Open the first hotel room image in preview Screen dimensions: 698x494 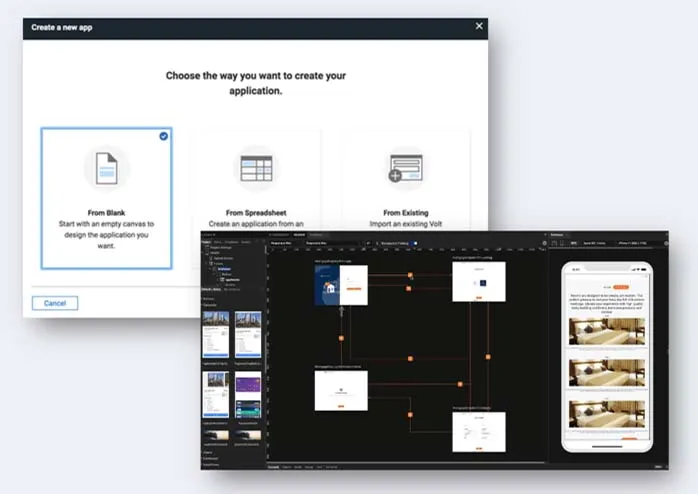[605, 331]
